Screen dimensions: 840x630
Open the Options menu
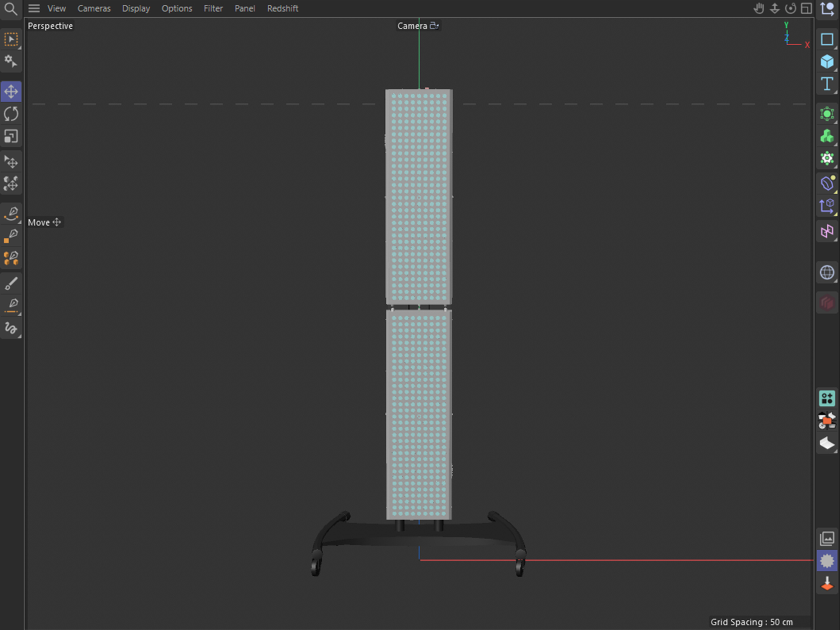tap(177, 8)
